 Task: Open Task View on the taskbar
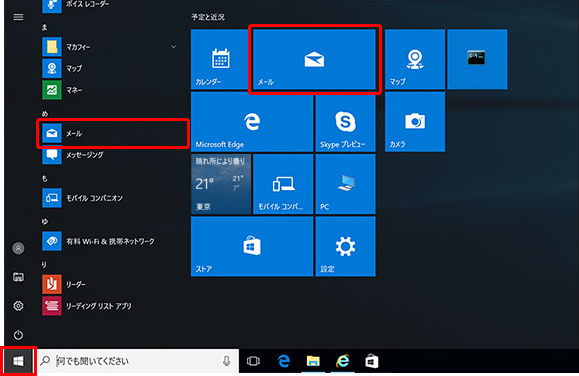coord(253,361)
